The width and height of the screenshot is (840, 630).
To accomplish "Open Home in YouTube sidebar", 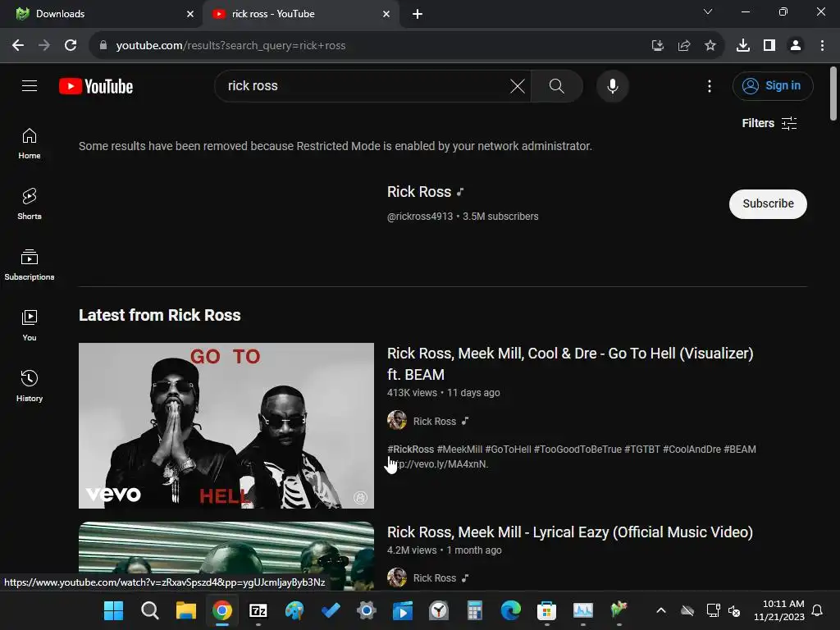I will pos(30,144).
